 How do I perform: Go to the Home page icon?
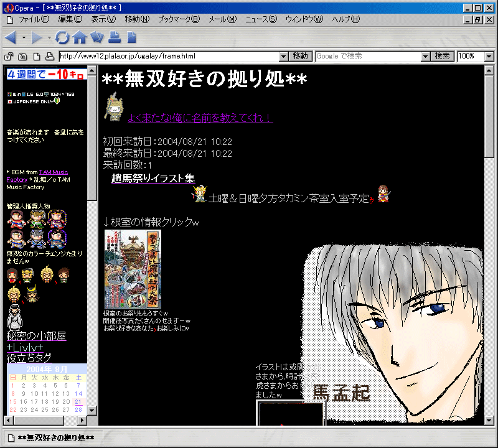click(80, 37)
